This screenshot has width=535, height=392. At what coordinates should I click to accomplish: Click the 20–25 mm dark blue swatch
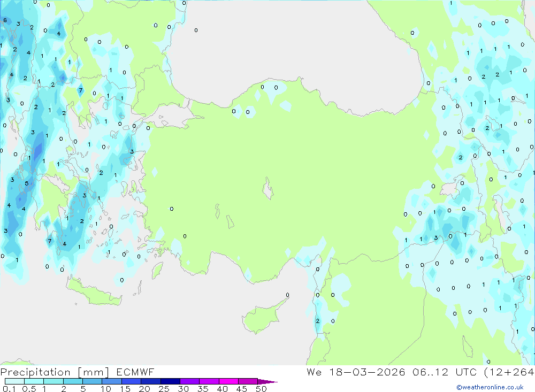(x=150, y=381)
